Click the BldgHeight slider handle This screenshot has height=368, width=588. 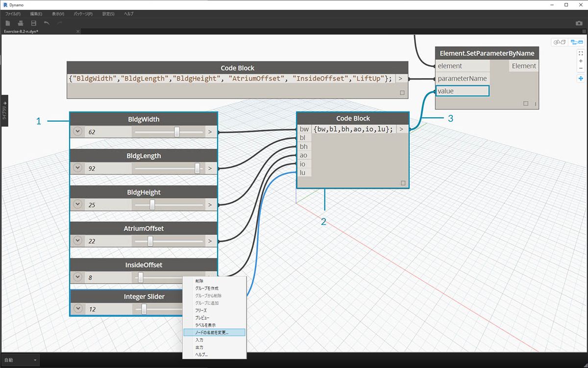152,204
